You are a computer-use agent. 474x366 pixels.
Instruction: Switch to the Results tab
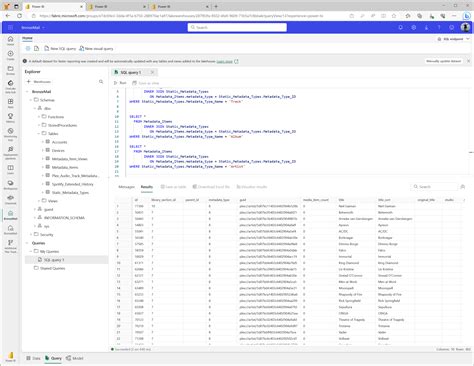tap(147, 187)
